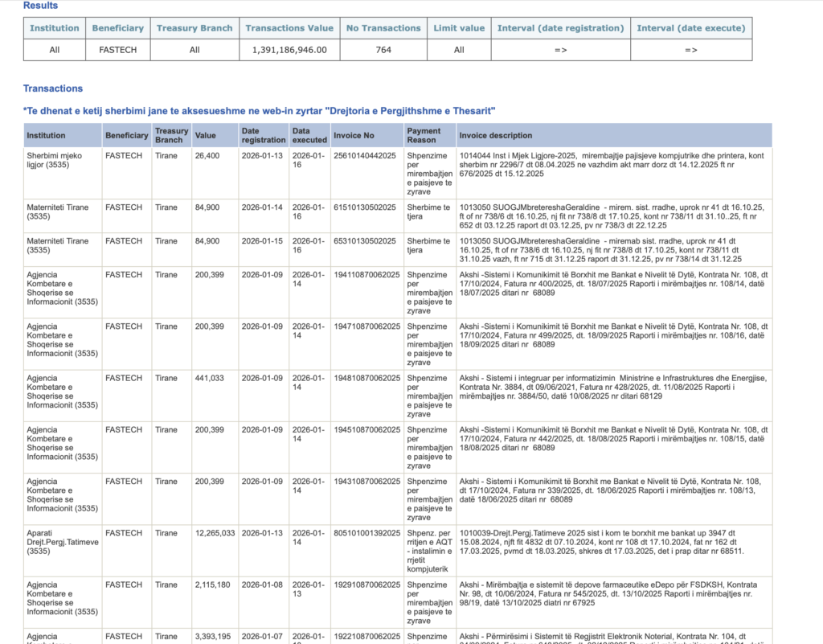Click the Interval (date registration) header

point(560,28)
